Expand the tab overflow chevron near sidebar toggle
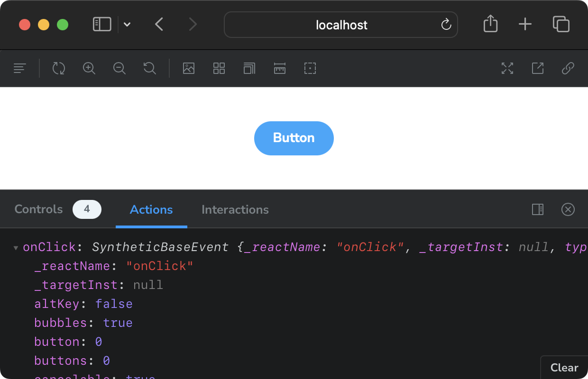 pos(127,24)
